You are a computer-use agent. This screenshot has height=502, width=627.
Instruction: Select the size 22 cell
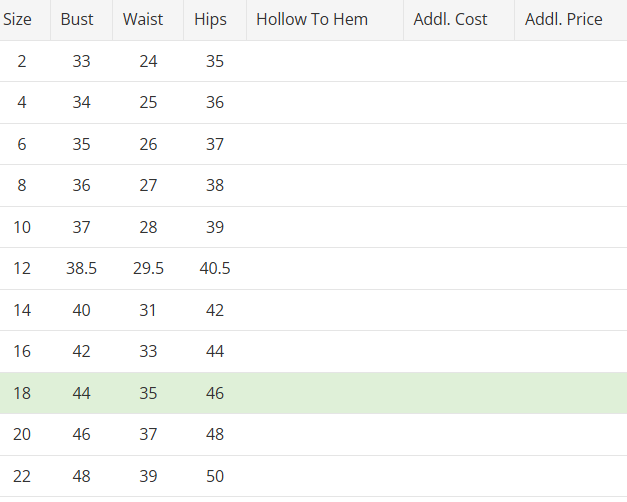tap(22, 477)
